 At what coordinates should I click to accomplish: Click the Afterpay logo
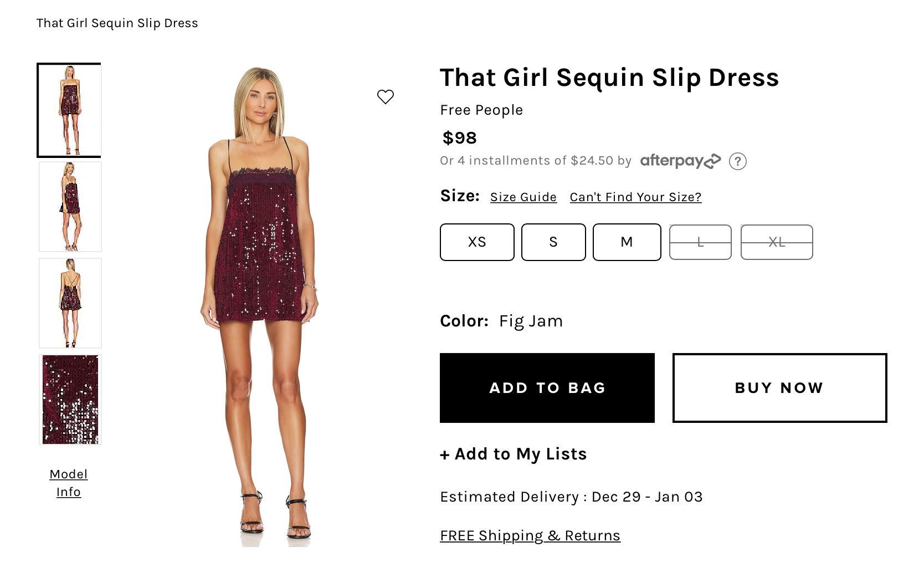pos(680,161)
